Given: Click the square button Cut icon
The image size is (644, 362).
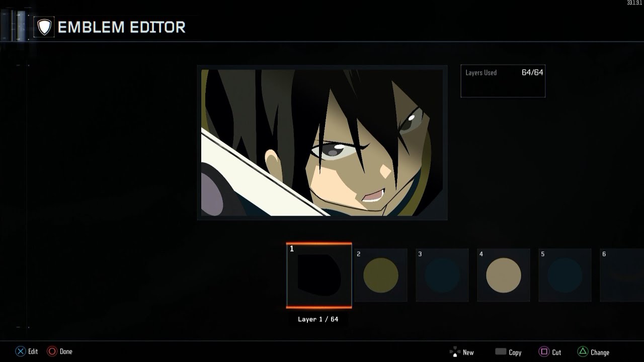Looking at the screenshot, I should [x=544, y=352].
